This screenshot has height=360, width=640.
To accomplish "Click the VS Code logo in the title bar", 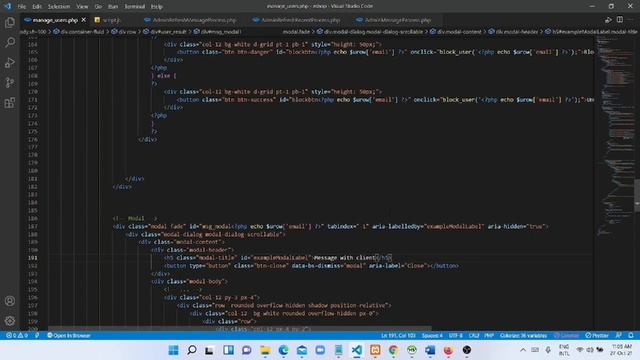I will point(8,6).
